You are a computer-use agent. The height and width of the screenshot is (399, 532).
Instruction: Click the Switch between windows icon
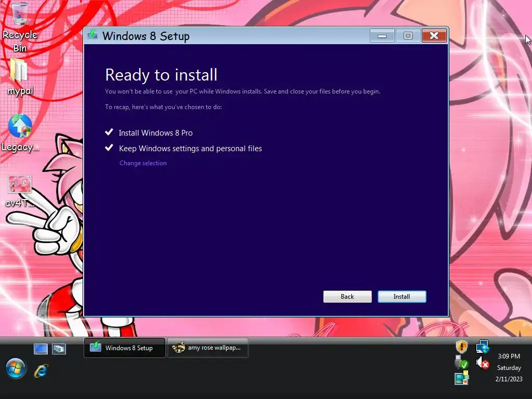tap(59, 349)
